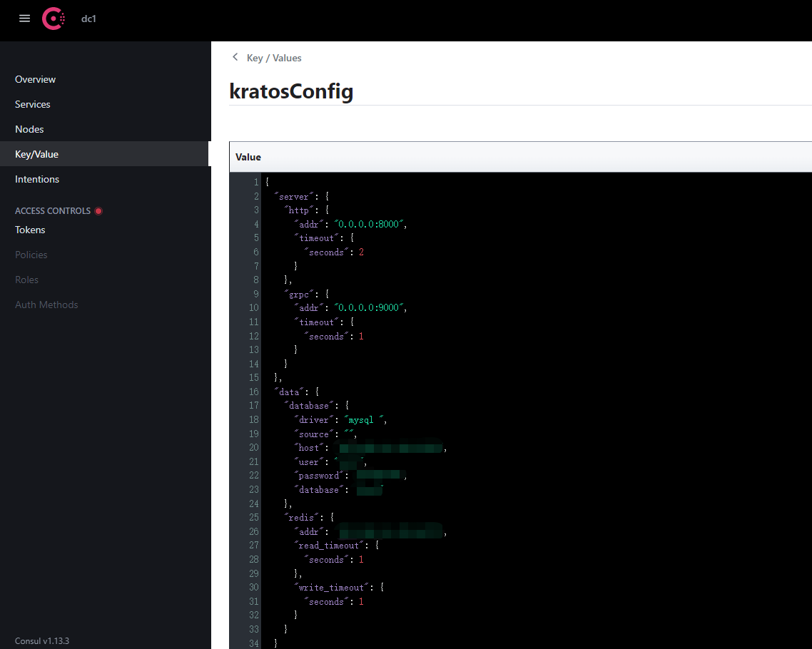The width and height of the screenshot is (812, 649).
Task: Click line number 18 in the editor
Action: [x=254, y=419]
